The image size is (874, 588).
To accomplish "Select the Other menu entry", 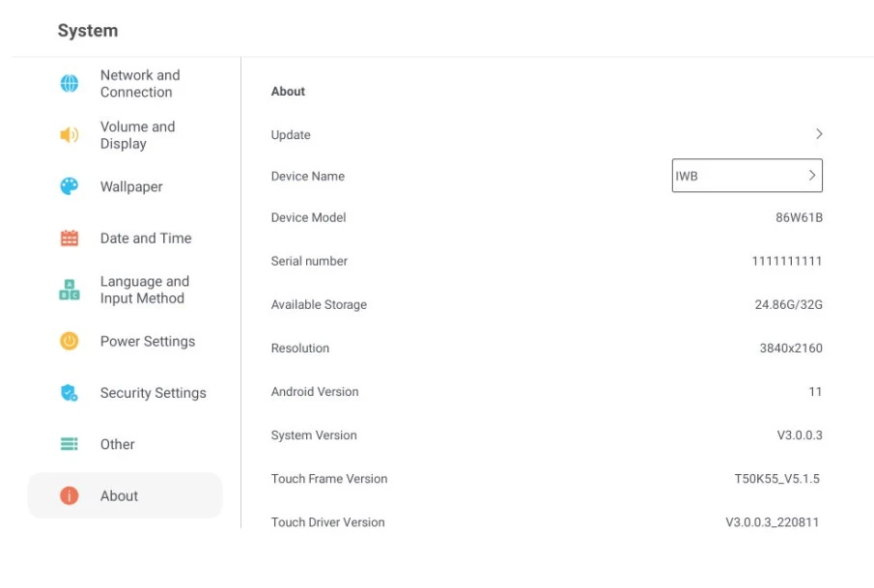I will 118,444.
